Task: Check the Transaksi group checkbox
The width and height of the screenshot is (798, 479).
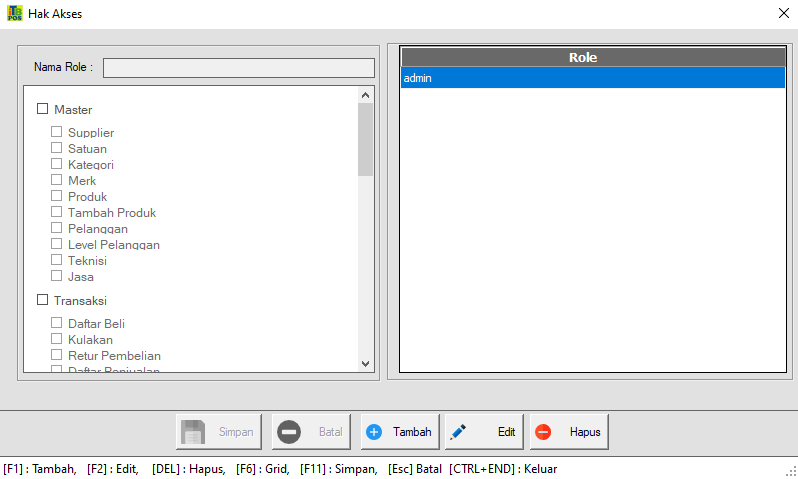Action: (x=43, y=300)
